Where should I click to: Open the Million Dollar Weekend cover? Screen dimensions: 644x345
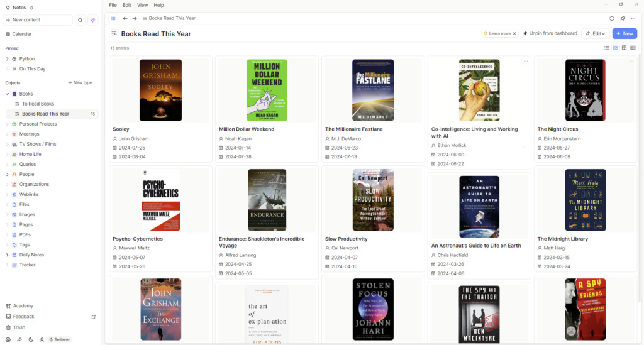click(x=267, y=90)
